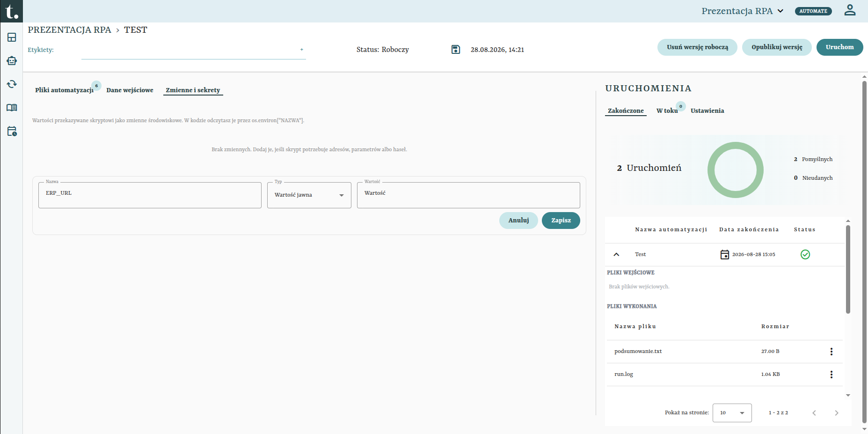The image size is (868, 434).
Task: Select the Zmienne i sekrety tab
Action: [193, 90]
